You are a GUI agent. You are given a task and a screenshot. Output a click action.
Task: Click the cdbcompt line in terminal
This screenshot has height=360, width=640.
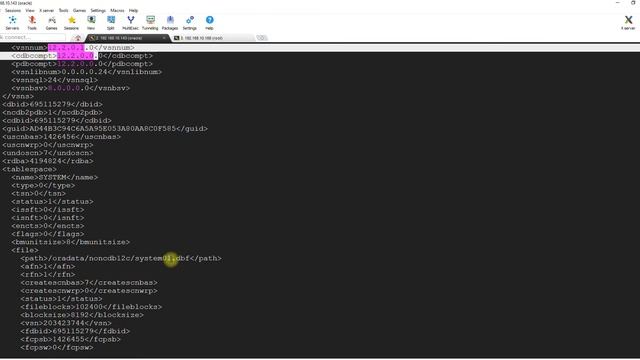pyautogui.click(x=82, y=56)
